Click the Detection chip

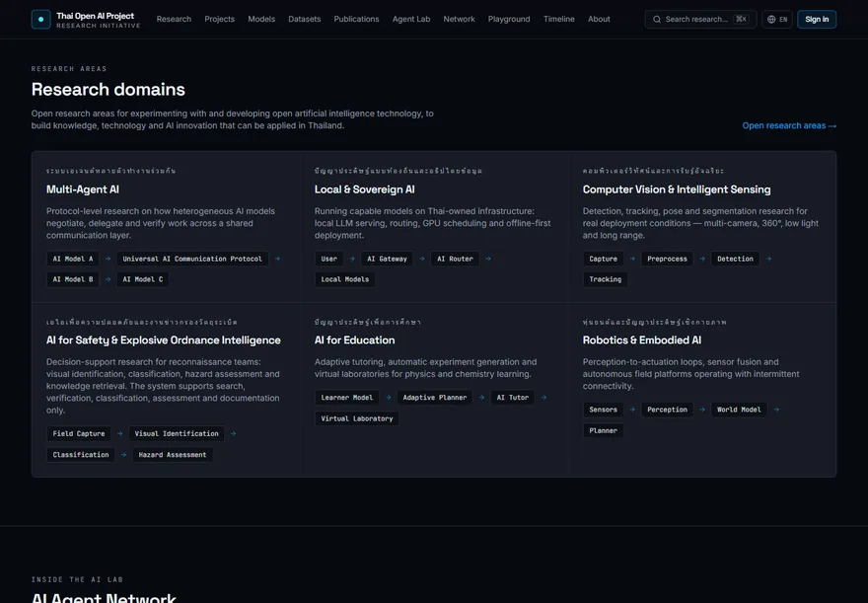tap(735, 259)
